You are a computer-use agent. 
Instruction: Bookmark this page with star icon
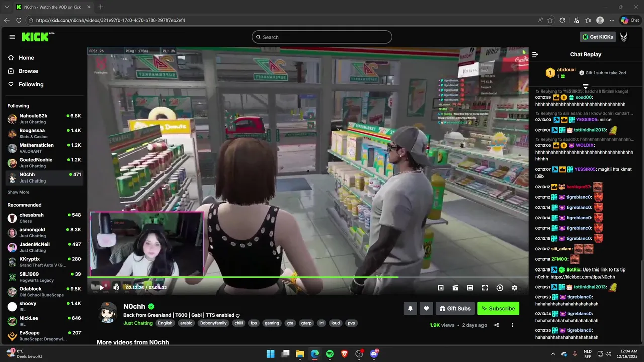coord(550,20)
